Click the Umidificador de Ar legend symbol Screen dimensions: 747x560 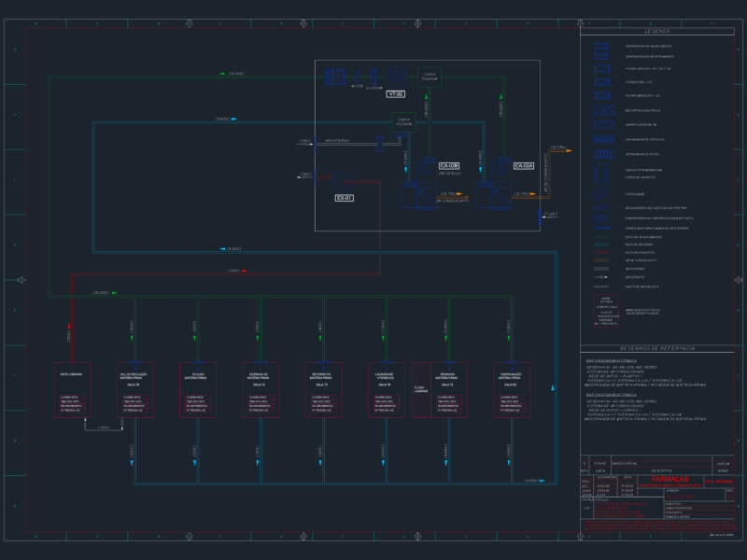(x=603, y=125)
